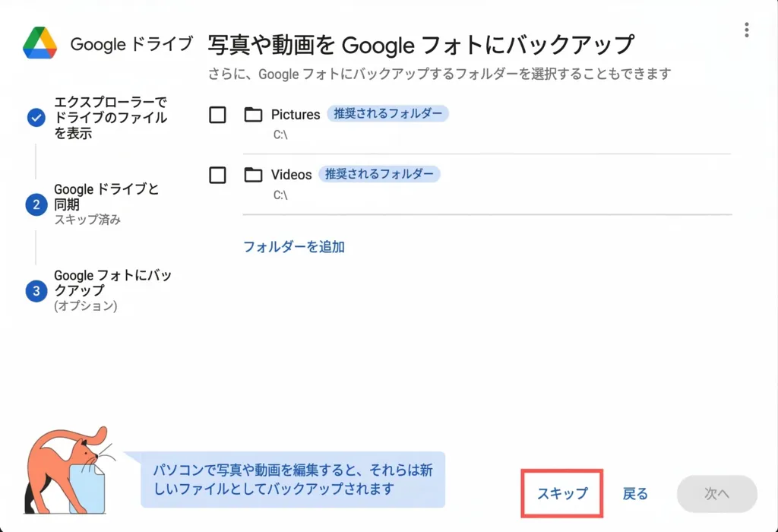Click the スキップ (Skip) button
This screenshot has width=778, height=532.
click(x=562, y=493)
